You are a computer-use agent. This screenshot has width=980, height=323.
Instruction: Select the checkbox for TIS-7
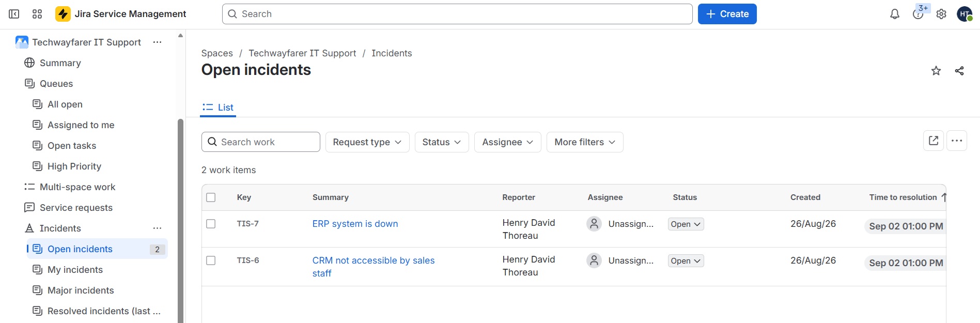211,224
